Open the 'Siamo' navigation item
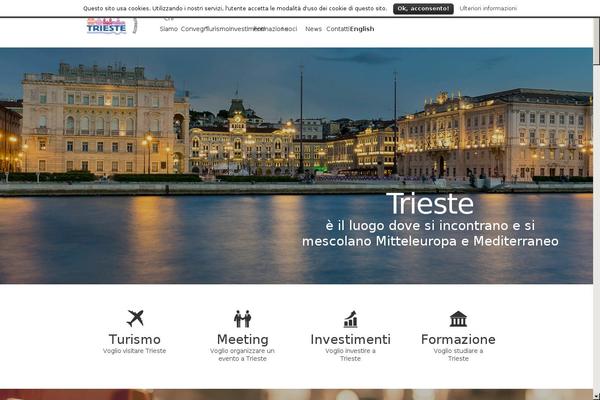This screenshot has width=600, height=400. (169, 29)
